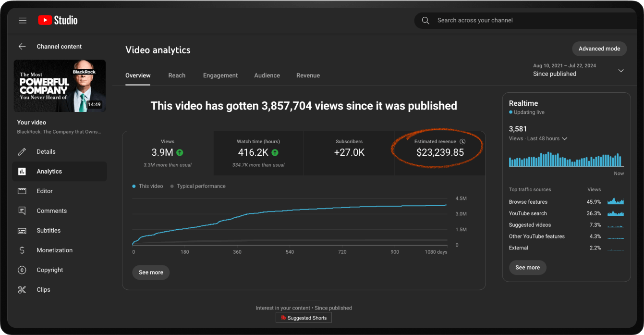Click the video title BlackRock: The Company that Owns
The height and width of the screenshot is (335, 644).
pos(60,132)
